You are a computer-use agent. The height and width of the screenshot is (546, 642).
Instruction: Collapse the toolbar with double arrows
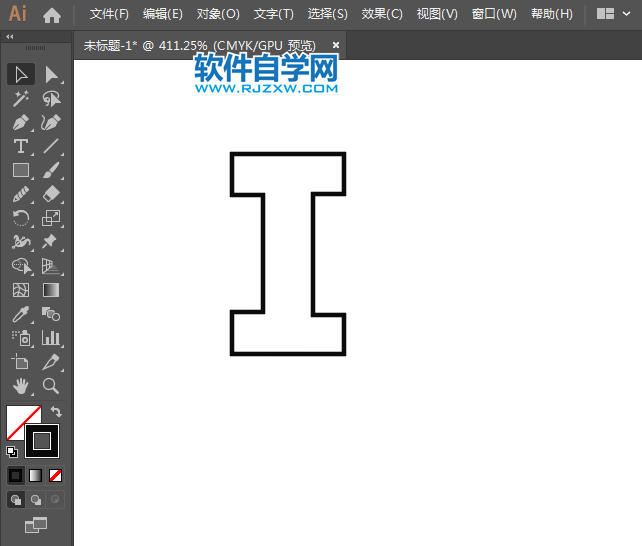(10, 37)
